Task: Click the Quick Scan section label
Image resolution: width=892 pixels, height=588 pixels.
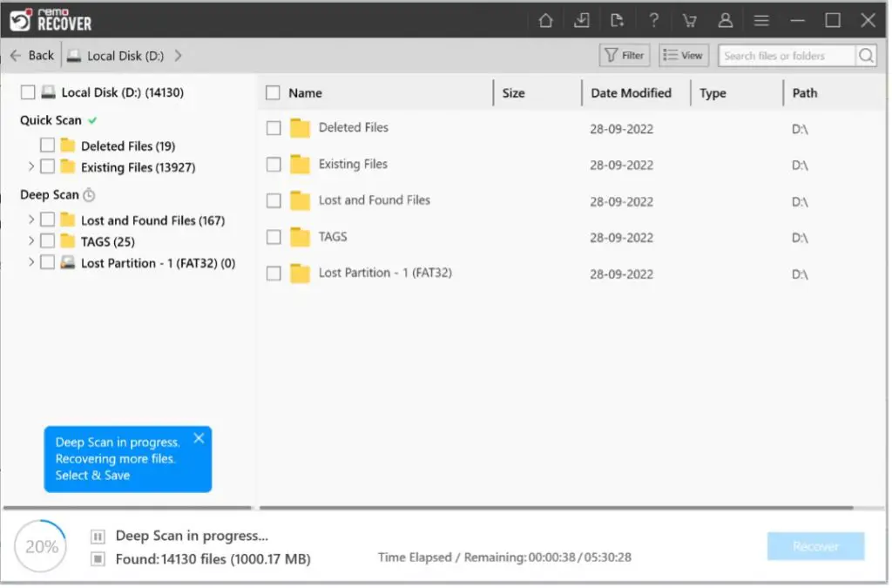Action: (x=51, y=120)
